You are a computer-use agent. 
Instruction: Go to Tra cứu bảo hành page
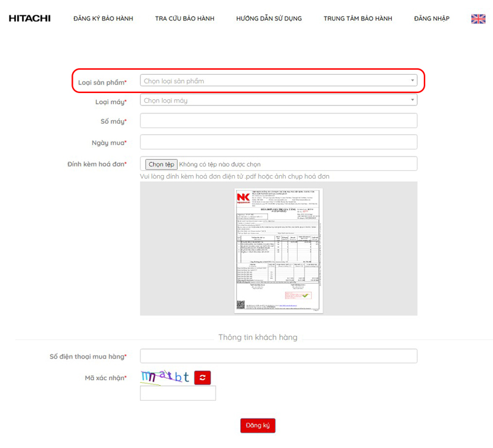[x=184, y=18]
